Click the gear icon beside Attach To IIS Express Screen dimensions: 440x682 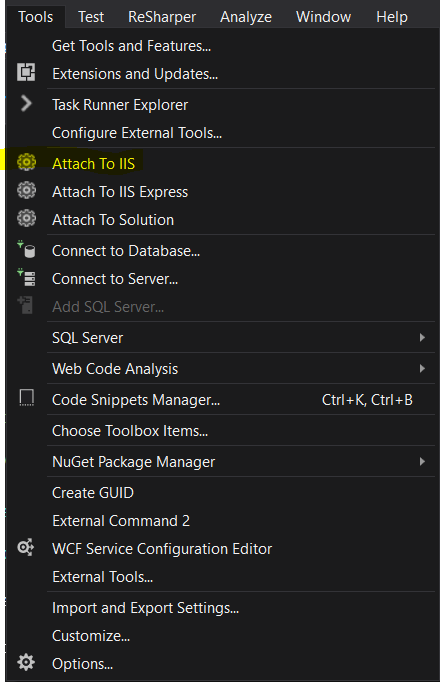coord(26,191)
